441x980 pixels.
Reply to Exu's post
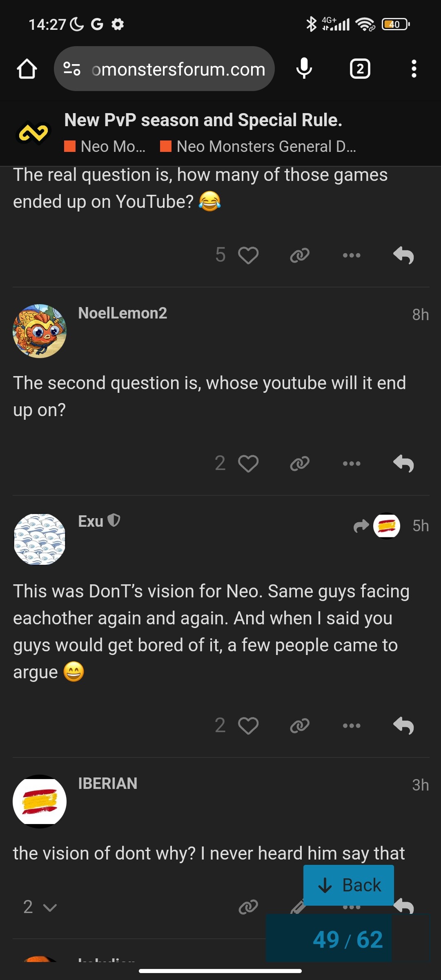click(403, 726)
